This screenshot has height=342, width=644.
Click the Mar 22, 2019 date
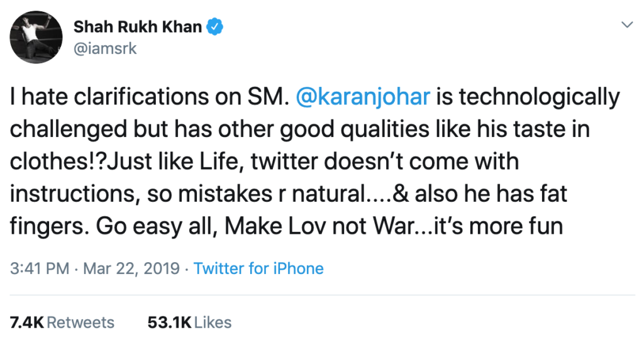pyautogui.click(x=131, y=268)
